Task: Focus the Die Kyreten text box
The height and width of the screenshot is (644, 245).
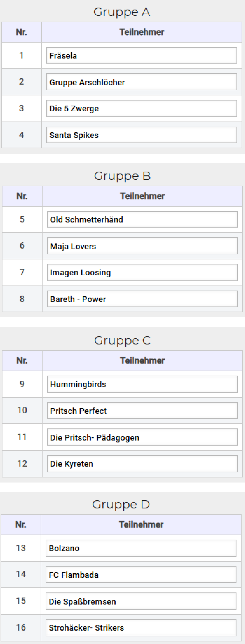Action: tap(142, 464)
